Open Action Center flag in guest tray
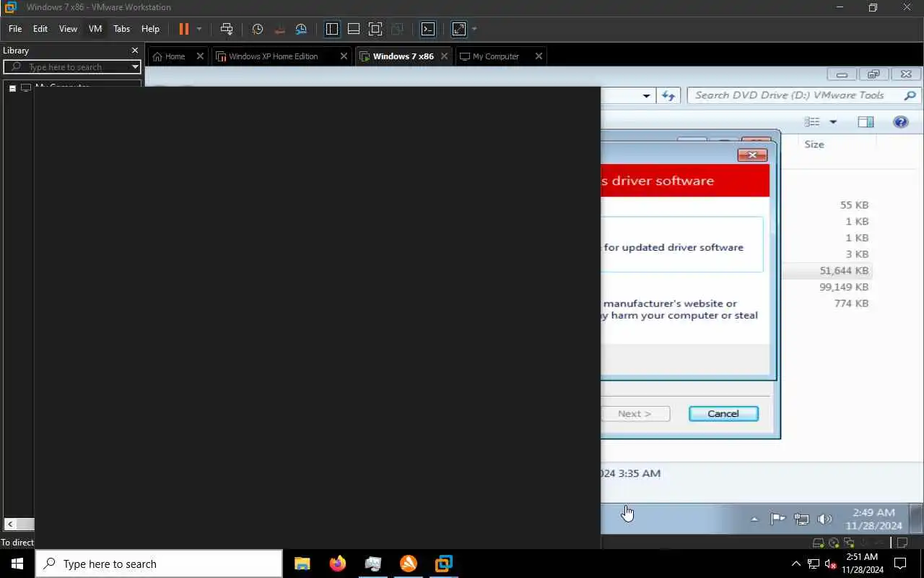 coord(777,519)
